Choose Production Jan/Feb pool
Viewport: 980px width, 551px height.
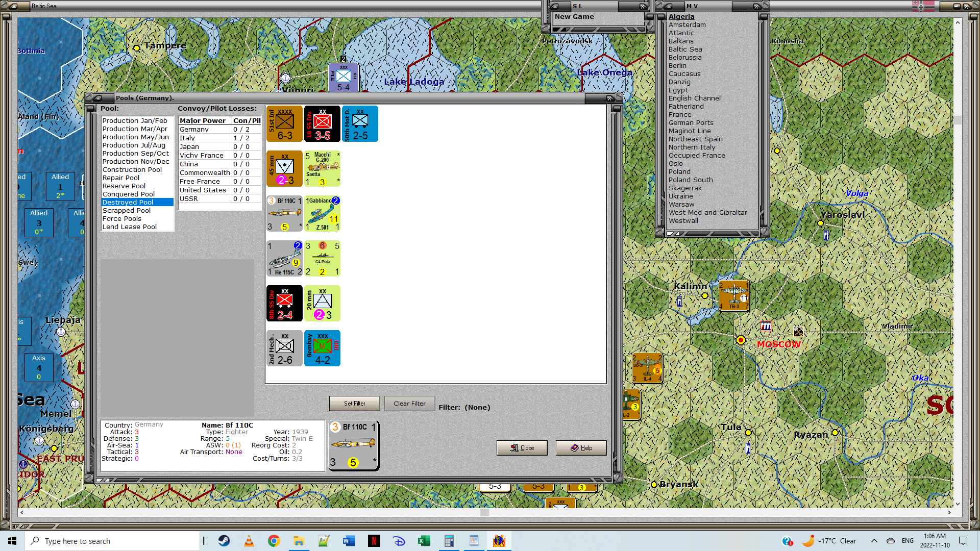(135, 120)
